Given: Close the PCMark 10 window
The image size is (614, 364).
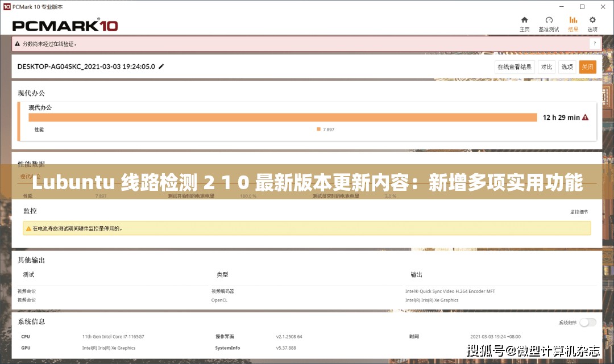Looking at the screenshot, I should point(603,7).
